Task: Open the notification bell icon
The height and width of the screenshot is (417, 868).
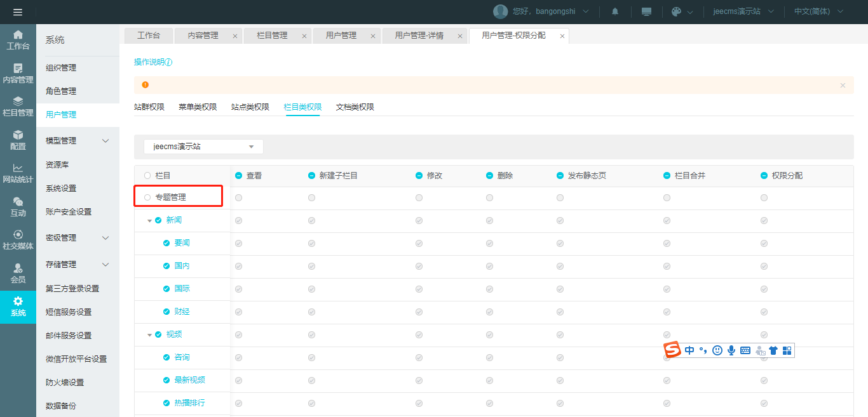Action: coord(615,12)
